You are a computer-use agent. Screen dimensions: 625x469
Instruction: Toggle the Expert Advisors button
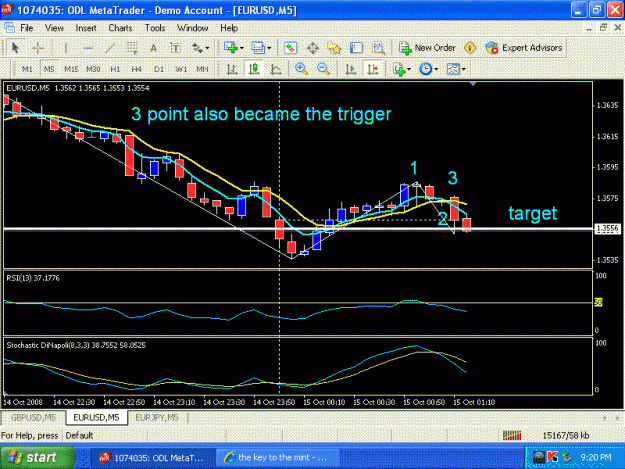coord(524,48)
